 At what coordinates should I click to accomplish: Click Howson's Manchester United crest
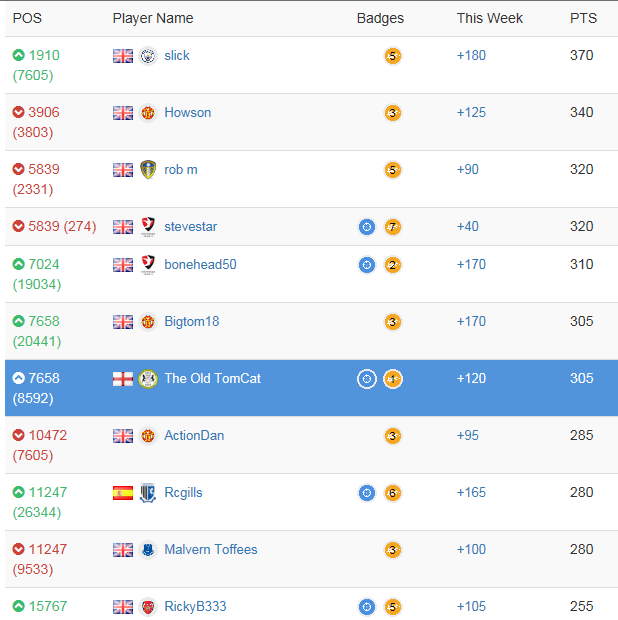[148, 113]
